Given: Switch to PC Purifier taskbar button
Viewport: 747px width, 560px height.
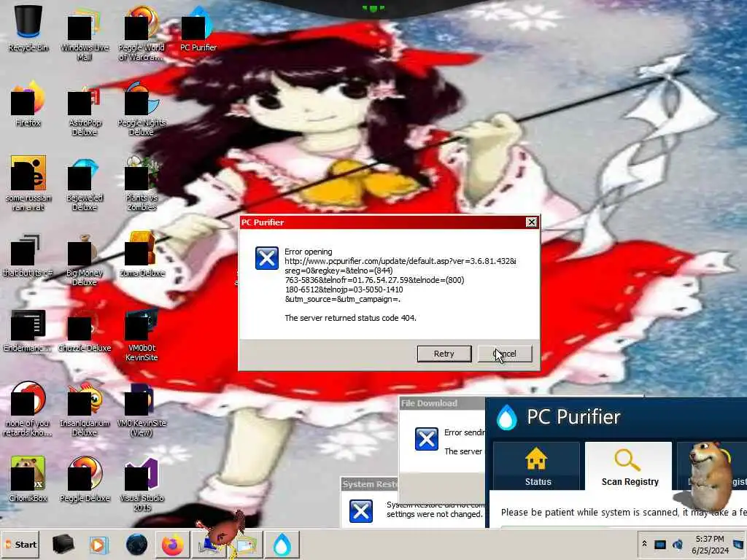Looking at the screenshot, I should tap(282, 545).
